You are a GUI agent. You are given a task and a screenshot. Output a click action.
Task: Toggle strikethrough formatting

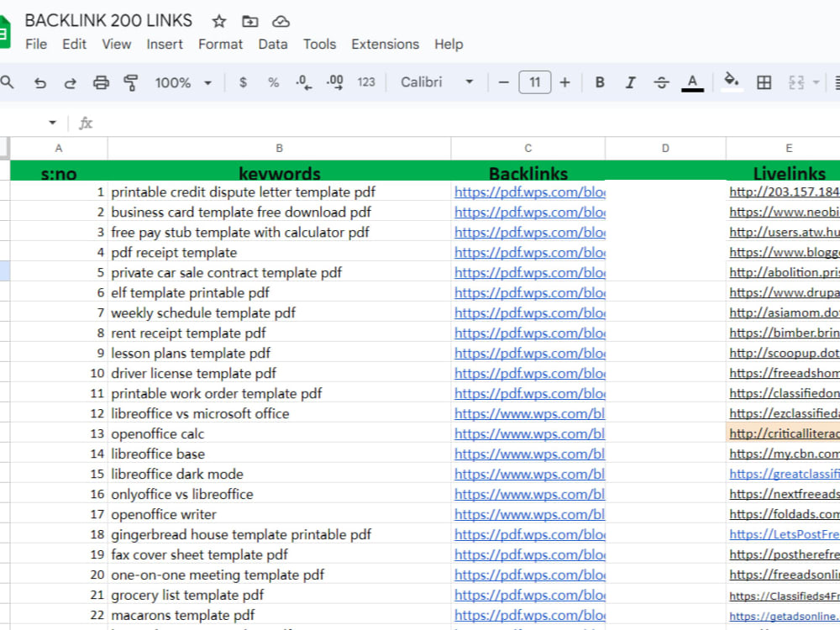(661, 82)
